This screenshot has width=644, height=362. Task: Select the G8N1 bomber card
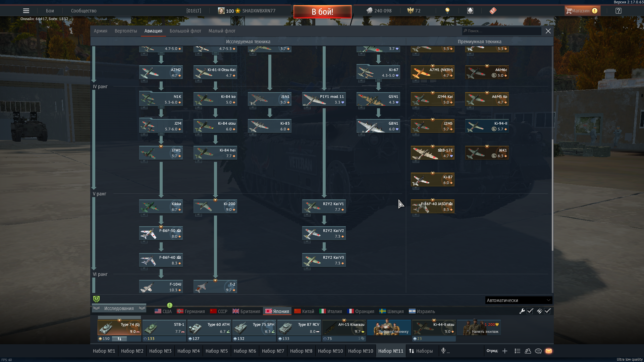coord(378,126)
